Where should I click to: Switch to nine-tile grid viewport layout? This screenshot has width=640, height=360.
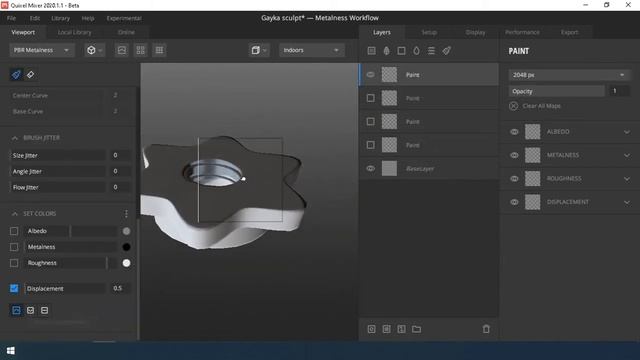(x=159, y=50)
